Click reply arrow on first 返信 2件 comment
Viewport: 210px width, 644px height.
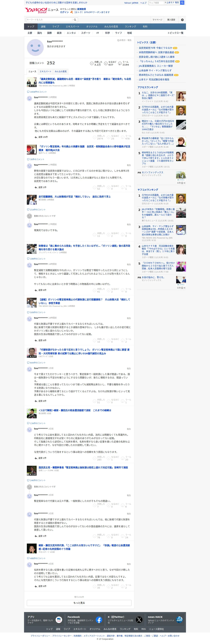coord(36,187)
